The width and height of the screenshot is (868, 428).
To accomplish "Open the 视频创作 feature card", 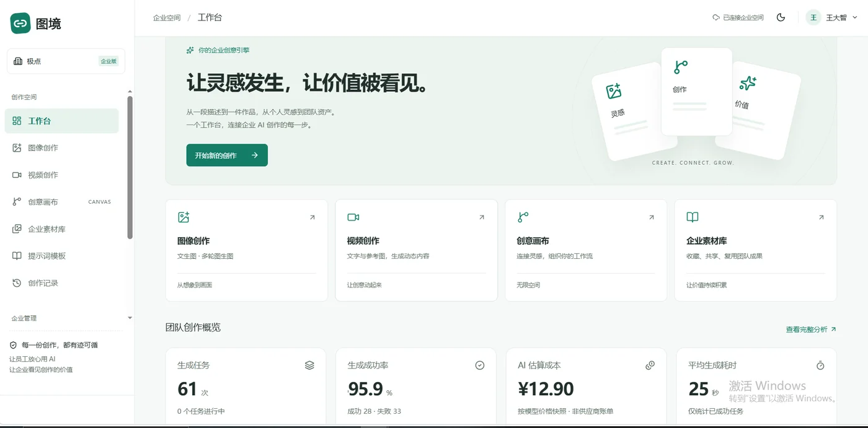I will (416, 250).
